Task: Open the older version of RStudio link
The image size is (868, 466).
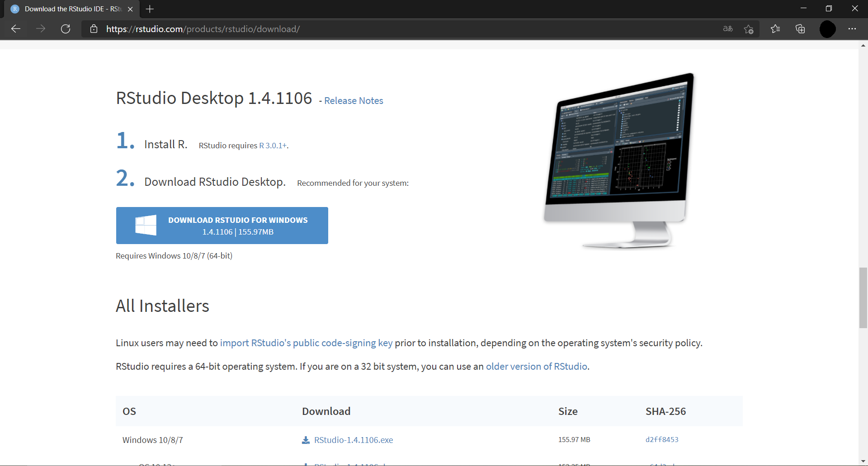Action: tap(536, 366)
